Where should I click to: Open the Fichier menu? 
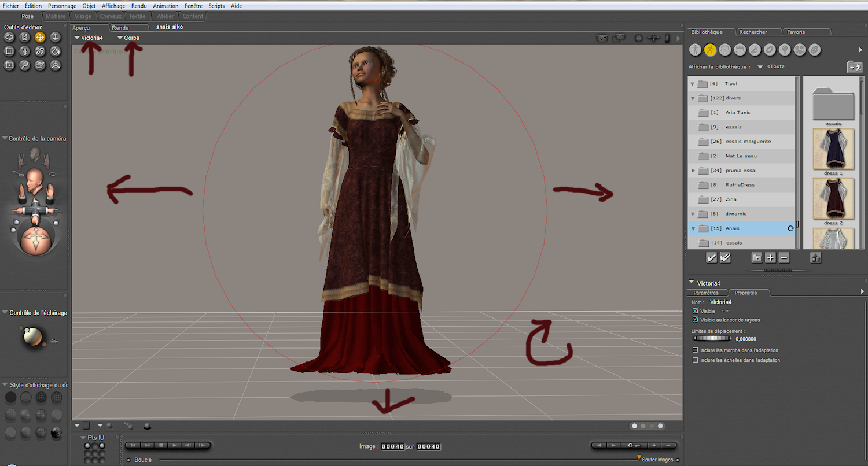point(10,6)
